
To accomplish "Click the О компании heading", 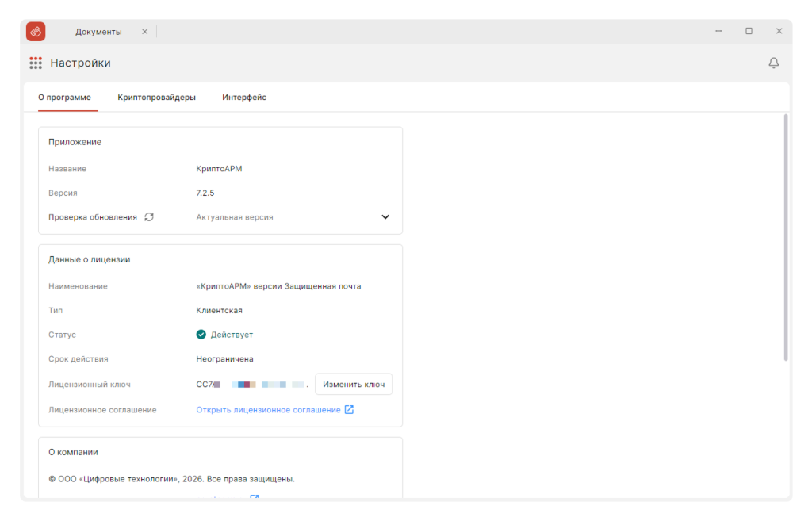I will [73, 452].
